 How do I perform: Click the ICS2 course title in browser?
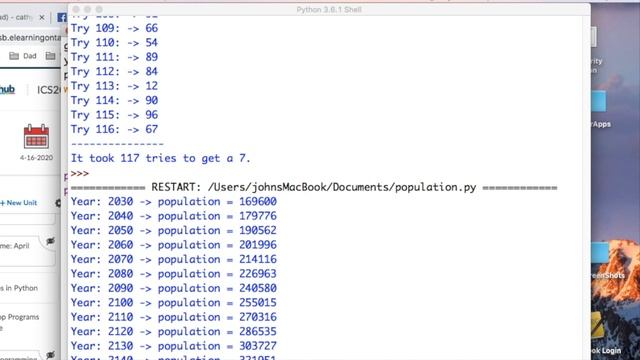click(x=49, y=90)
